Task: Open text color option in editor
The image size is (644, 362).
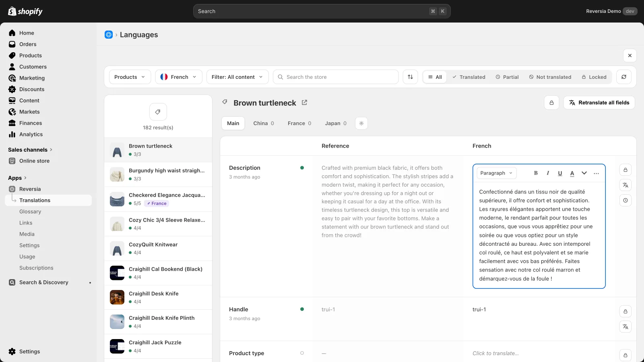Action: (x=572, y=173)
